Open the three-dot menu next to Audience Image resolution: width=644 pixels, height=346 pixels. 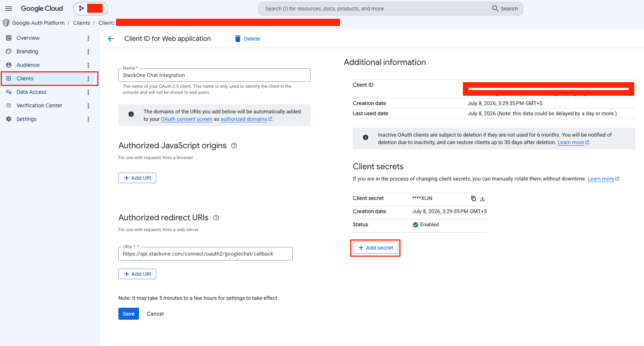pyautogui.click(x=88, y=65)
